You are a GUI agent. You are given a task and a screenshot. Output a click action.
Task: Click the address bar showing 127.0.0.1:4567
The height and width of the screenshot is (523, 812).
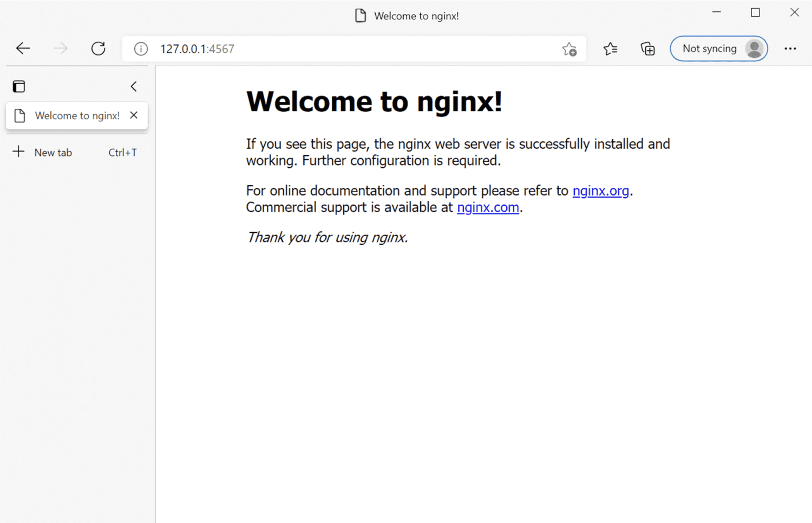tap(355, 49)
